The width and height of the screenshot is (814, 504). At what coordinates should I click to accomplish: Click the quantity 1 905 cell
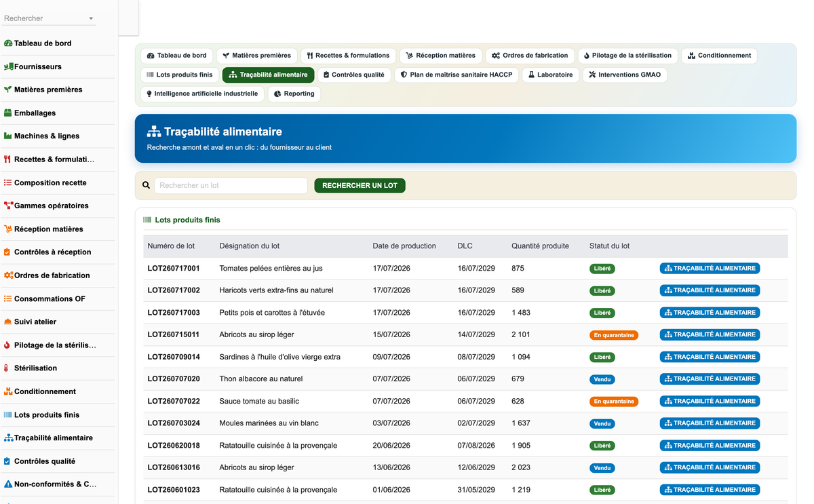[521, 446]
